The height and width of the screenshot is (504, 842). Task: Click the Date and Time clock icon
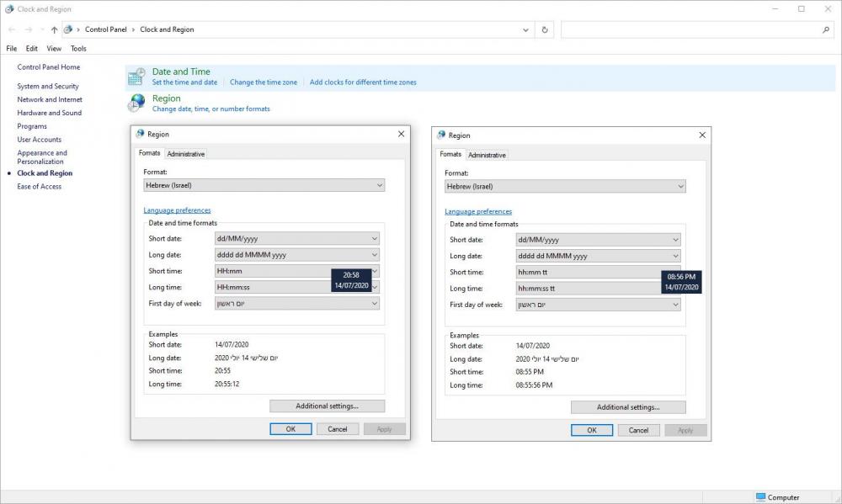136,77
